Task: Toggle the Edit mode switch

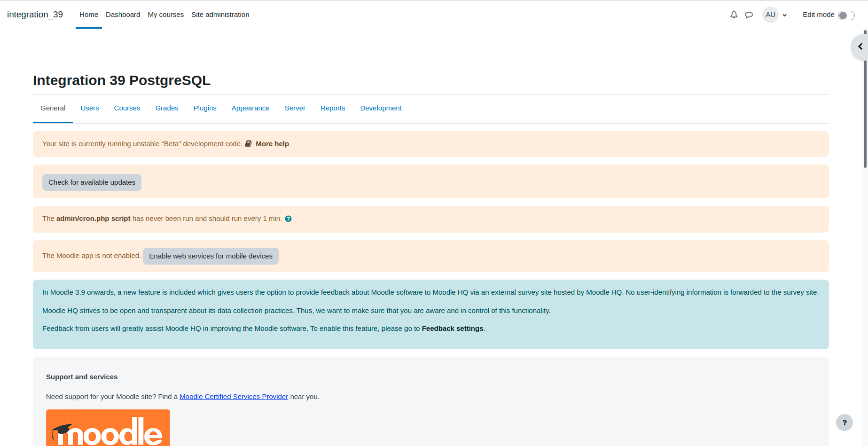Action: [x=846, y=16]
